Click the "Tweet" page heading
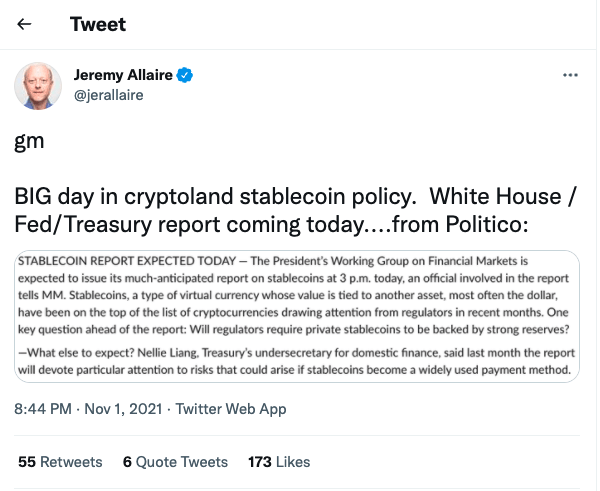The height and width of the screenshot is (491, 600). click(97, 24)
